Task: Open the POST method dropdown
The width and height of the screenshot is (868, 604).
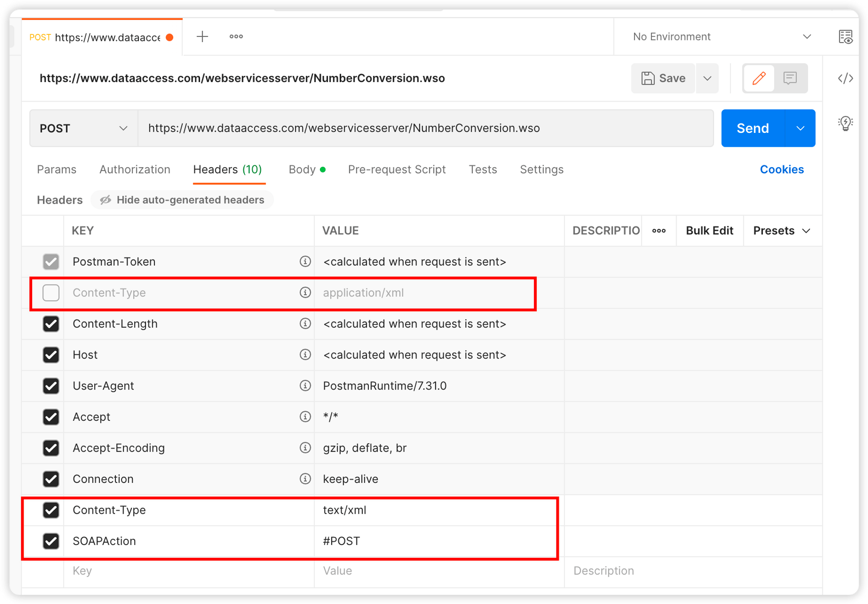Action: pyautogui.click(x=82, y=128)
